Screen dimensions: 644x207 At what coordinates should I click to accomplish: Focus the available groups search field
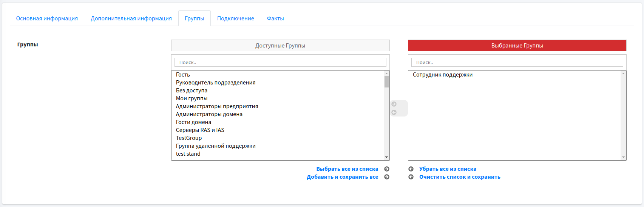280,62
